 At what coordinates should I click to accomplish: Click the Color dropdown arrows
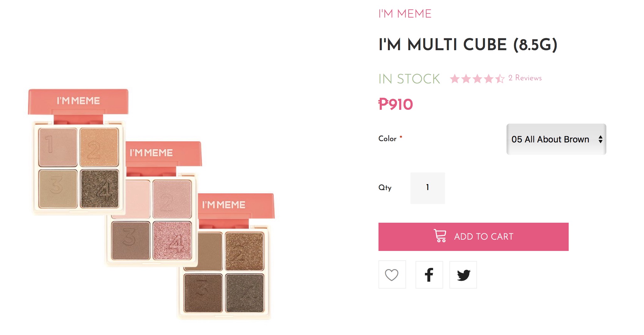(600, 139)
